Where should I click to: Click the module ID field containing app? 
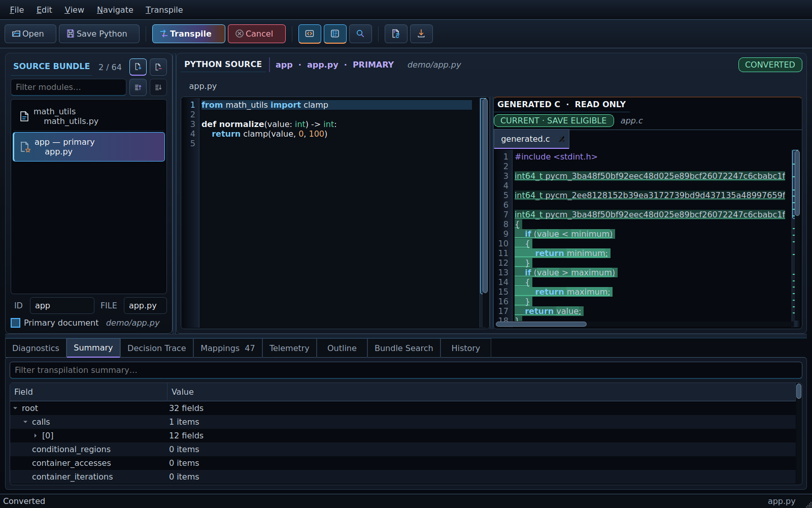point(62,305)
